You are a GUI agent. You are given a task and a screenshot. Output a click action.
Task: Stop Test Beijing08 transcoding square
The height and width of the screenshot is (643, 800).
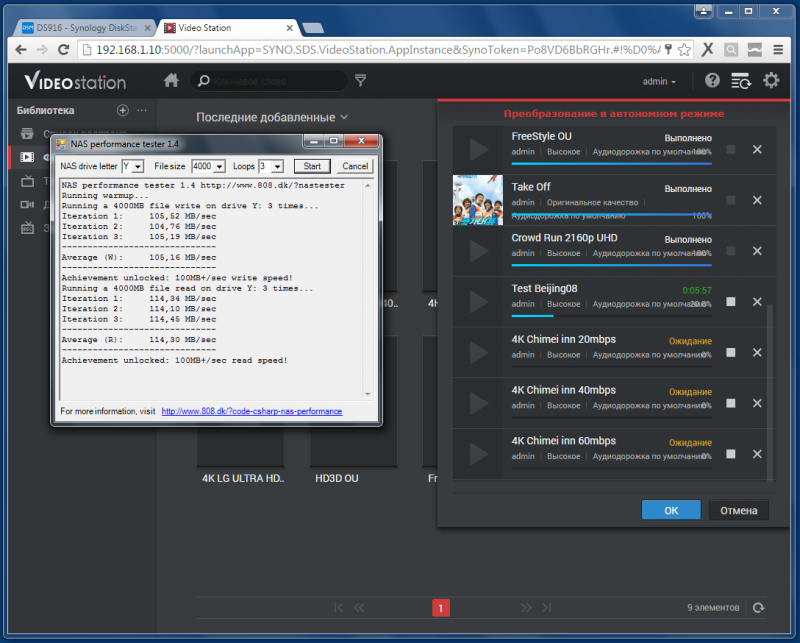(x=731, y=302)
